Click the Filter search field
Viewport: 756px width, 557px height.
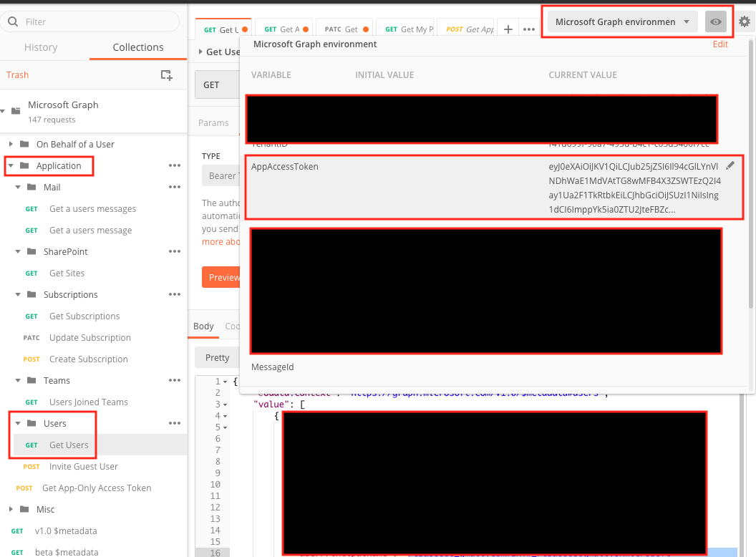click(90, 21)
